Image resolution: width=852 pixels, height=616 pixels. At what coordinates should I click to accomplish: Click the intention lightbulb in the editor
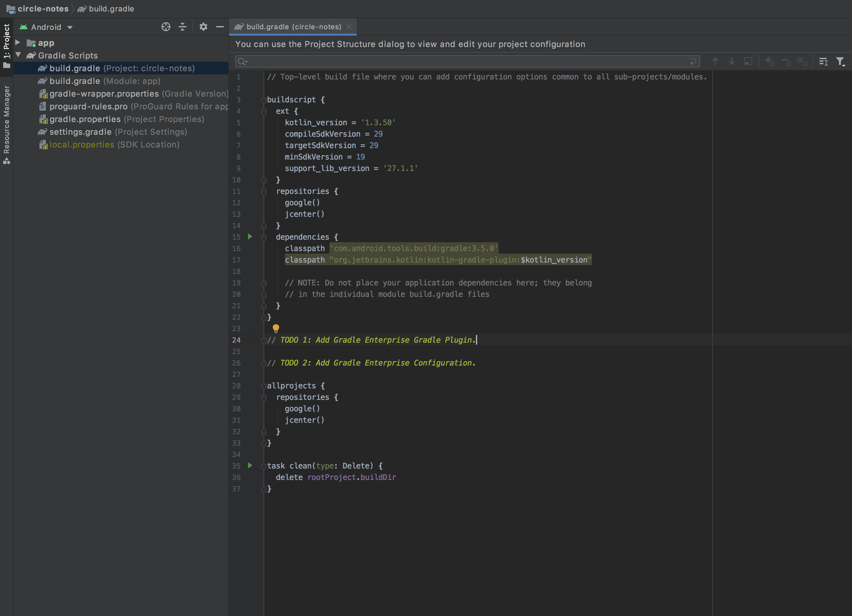click(276, 328)
